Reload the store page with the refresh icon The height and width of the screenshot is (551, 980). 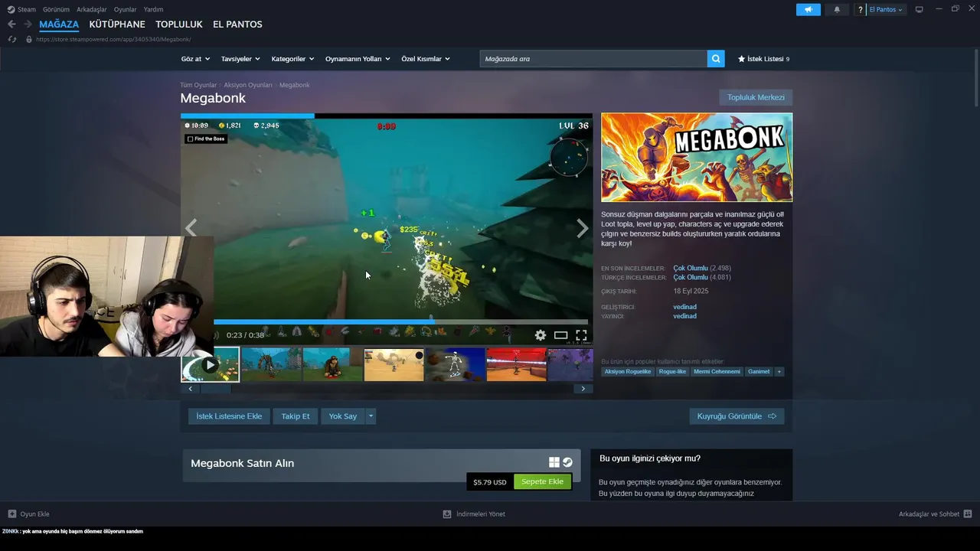(x=11, y=39)
